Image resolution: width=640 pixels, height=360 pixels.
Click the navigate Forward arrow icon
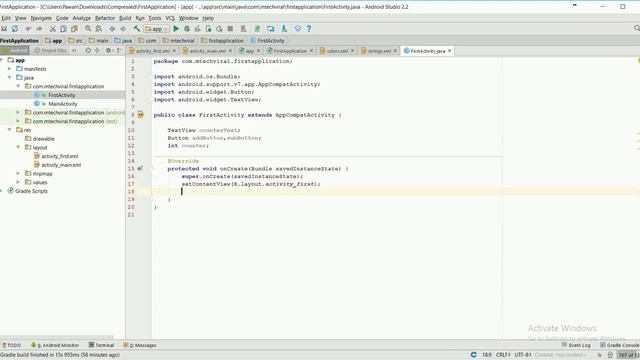(x=123, y=29)
